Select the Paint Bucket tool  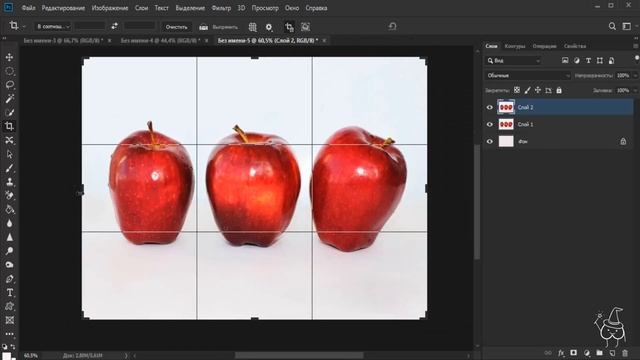pos(9,209)
